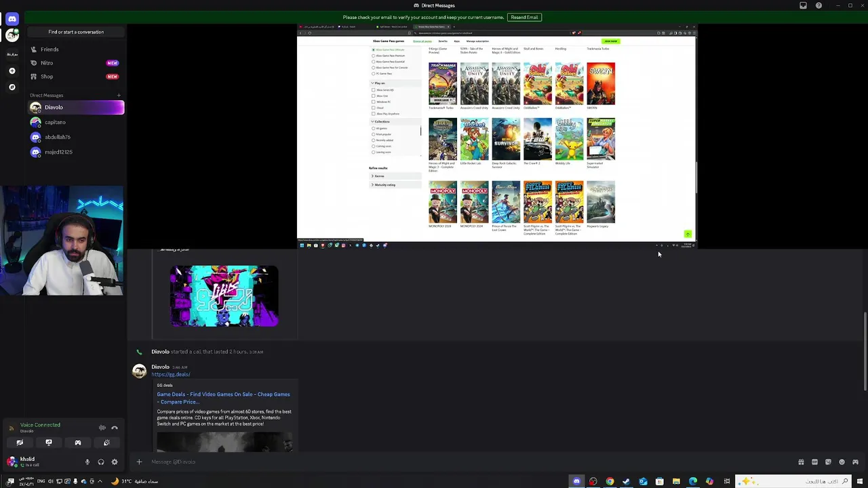This screenshot has height=488, width=868.
Task: Click the Resend Email button
Action: 524,17
